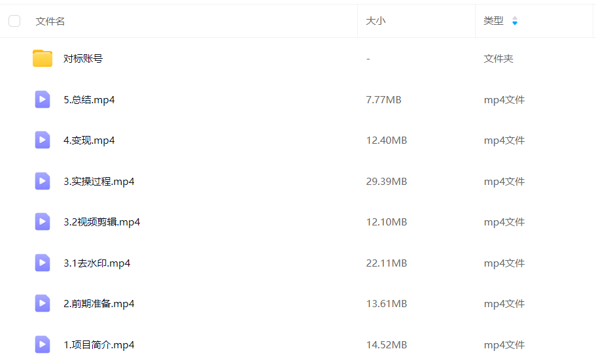Screen dimensions: 596x364
Task: Sort by the 类型 column header
Action: point(493,21)
